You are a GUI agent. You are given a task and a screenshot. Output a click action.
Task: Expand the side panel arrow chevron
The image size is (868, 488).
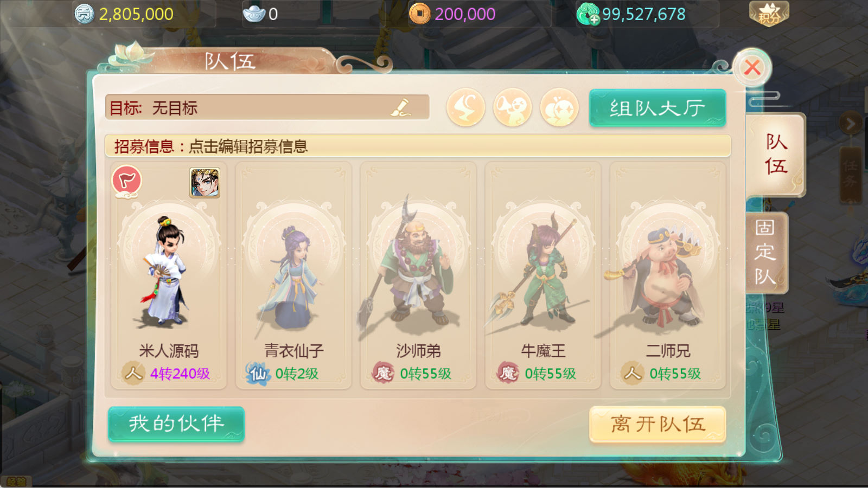coord(850,124)
